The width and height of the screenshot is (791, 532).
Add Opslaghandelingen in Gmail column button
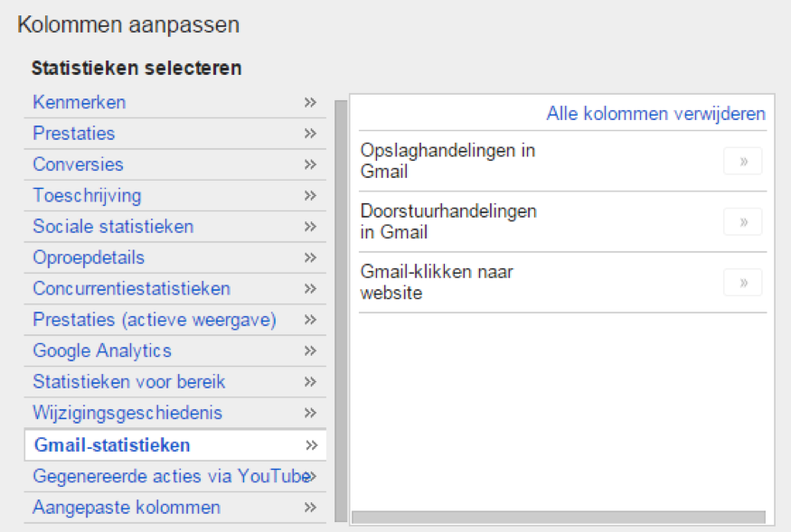click(x=742, y=162)
